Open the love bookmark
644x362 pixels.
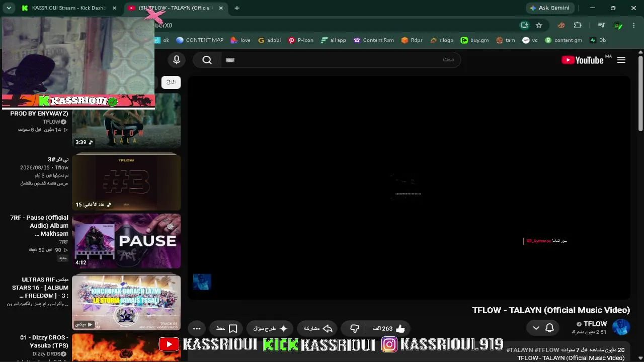(x=240, y=40)
